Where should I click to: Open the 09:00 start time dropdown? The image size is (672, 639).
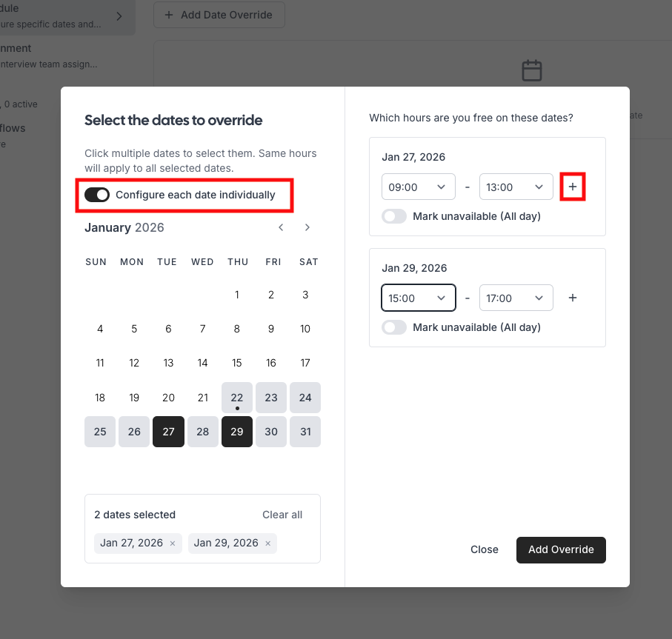419,187
